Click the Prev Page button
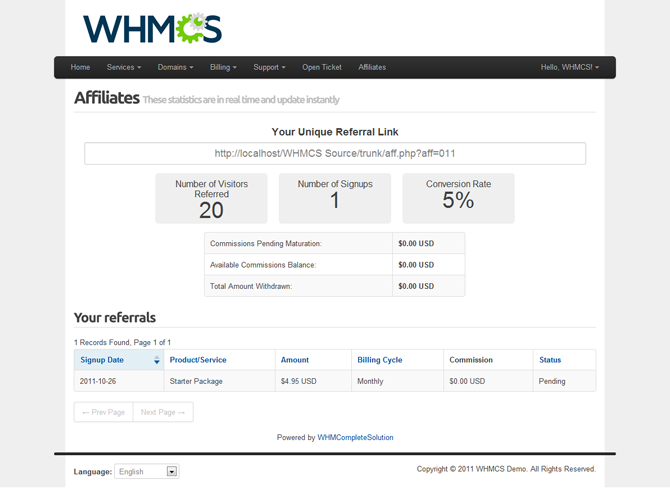Viewport: 670px width, 488px height. tap(103, 412)
